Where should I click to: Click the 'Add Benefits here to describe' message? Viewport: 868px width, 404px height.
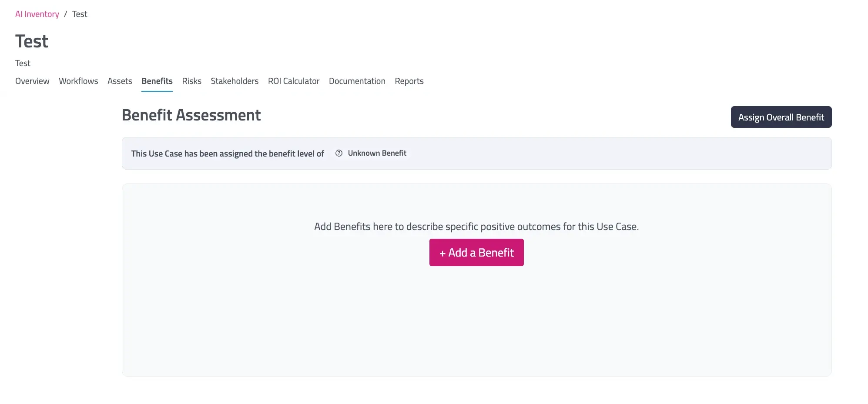[x=476, y=227]
